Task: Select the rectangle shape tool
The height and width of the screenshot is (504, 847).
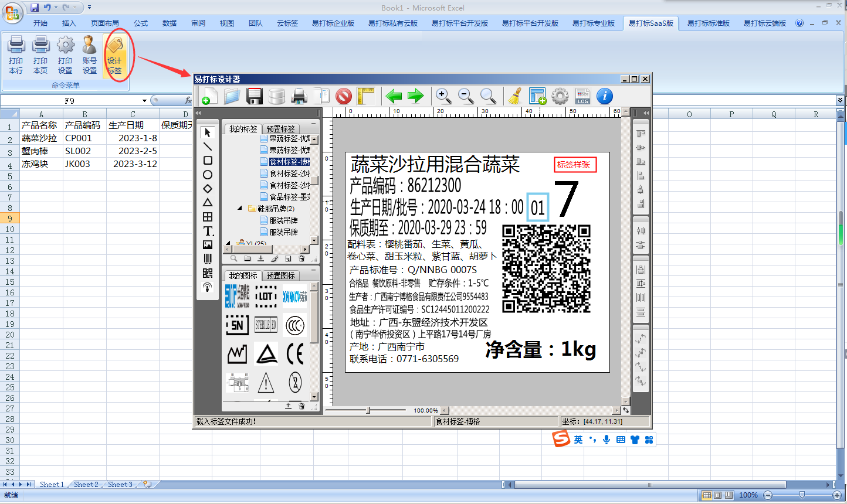Action: click(208, 161)
